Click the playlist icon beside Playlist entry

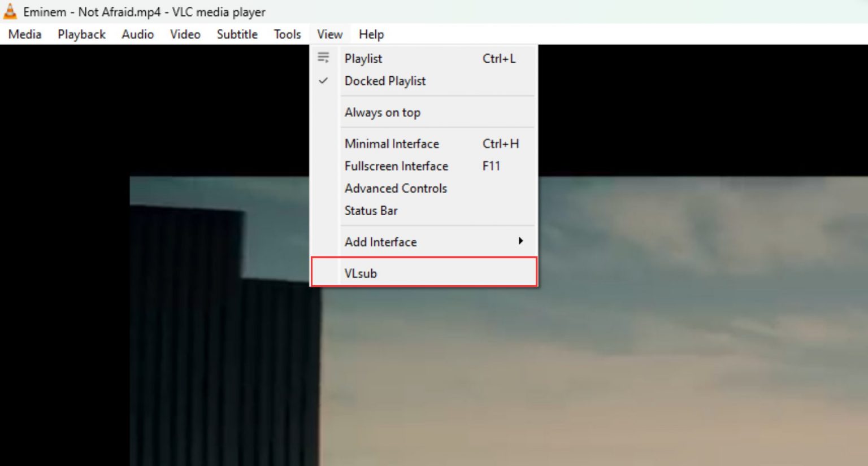(323, 58)
